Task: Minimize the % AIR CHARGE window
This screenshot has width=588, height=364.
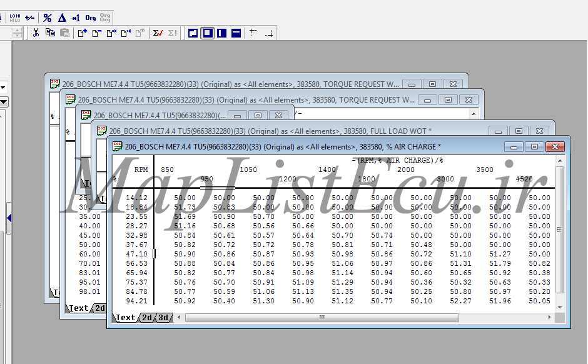Action: pos(514,146)
